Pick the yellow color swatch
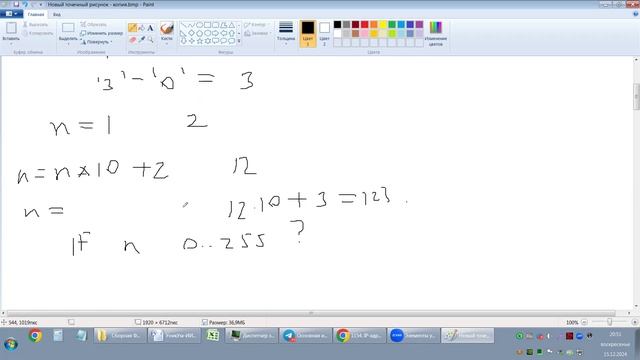Screen dimensions: 640x360 coord(383,24)
